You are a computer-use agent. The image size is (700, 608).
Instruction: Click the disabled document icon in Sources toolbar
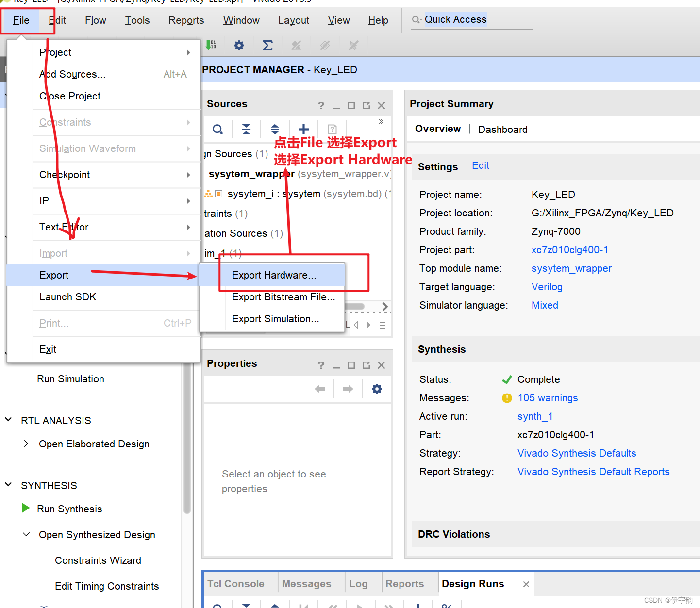click(332, 130)
